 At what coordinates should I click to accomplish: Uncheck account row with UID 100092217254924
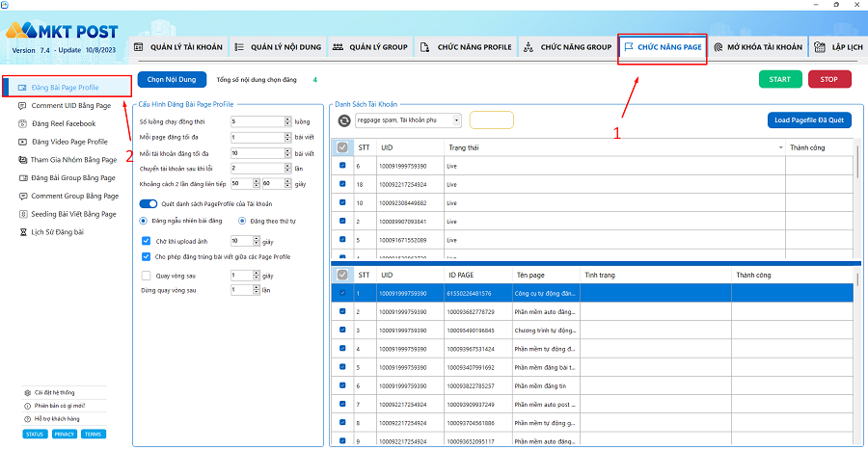point(342,184)
